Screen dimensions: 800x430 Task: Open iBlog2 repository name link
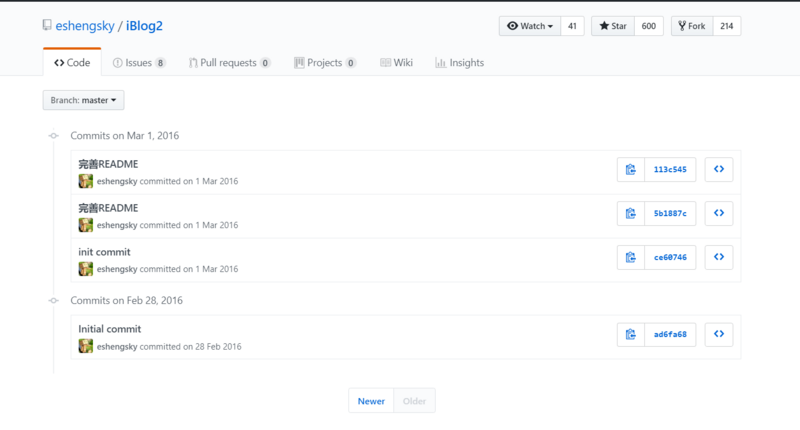pyautogui.click(x=144, y=26)
